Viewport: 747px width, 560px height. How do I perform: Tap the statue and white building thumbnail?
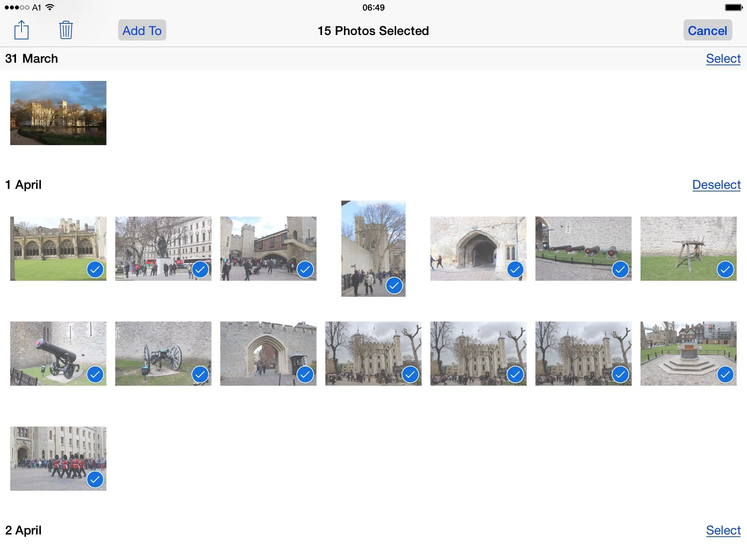[x=157, y=244]
